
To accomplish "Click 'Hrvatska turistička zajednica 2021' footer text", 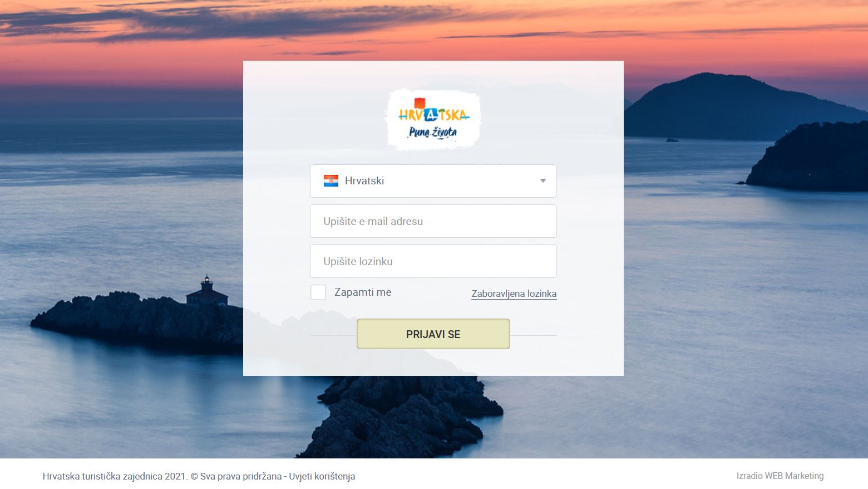I will point(114,476).
